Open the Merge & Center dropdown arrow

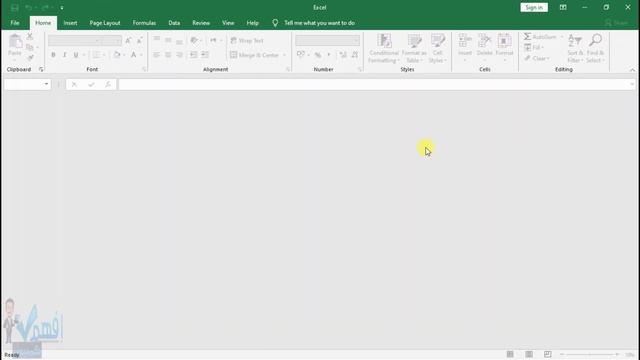284,55
